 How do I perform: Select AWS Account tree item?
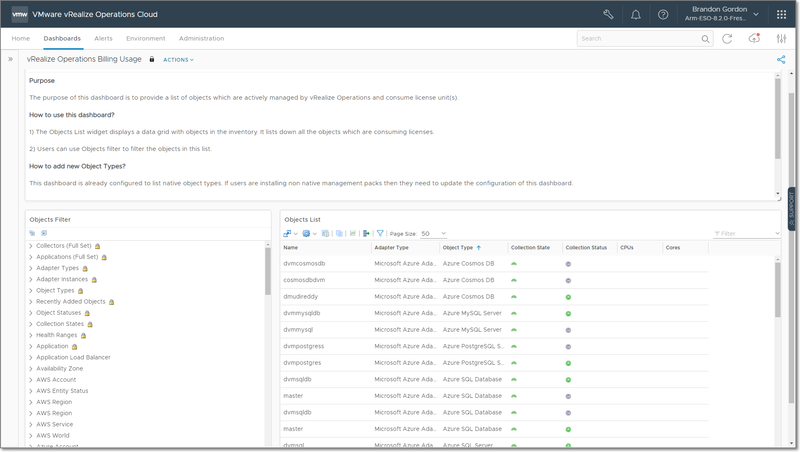pyautogui.click(x=56, y=380)
